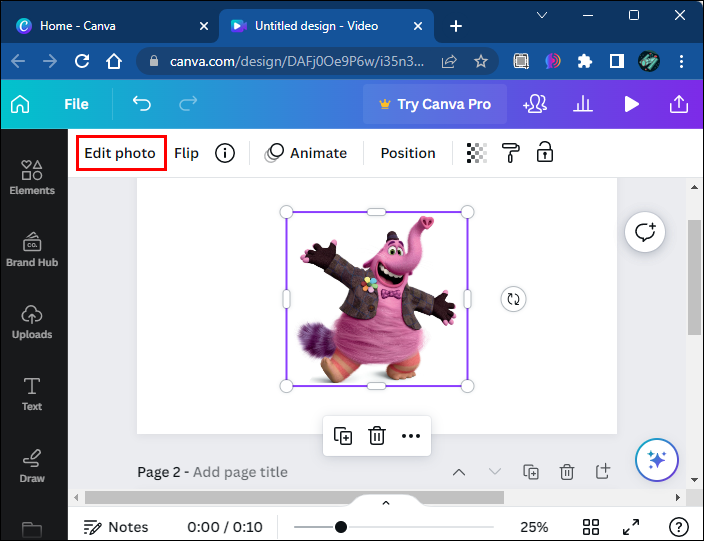Close the Untitled design tab
This screenshot has width=704, height=541.
pos(418,26)
